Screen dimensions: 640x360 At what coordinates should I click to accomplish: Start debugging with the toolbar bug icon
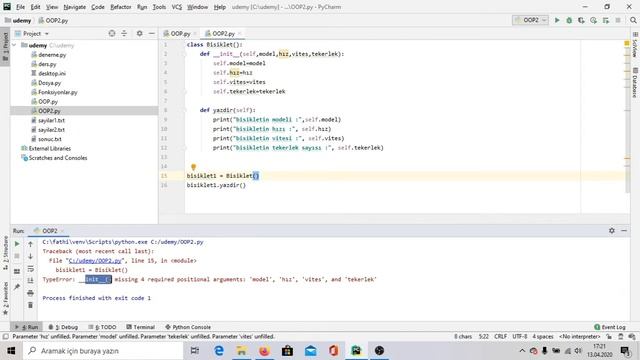(569, 20)
